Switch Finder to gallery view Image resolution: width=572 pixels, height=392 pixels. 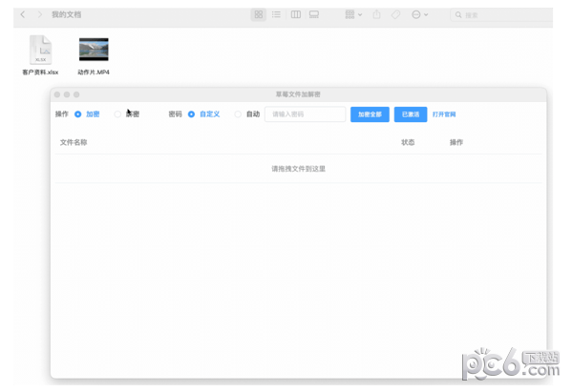click(314, 14)
